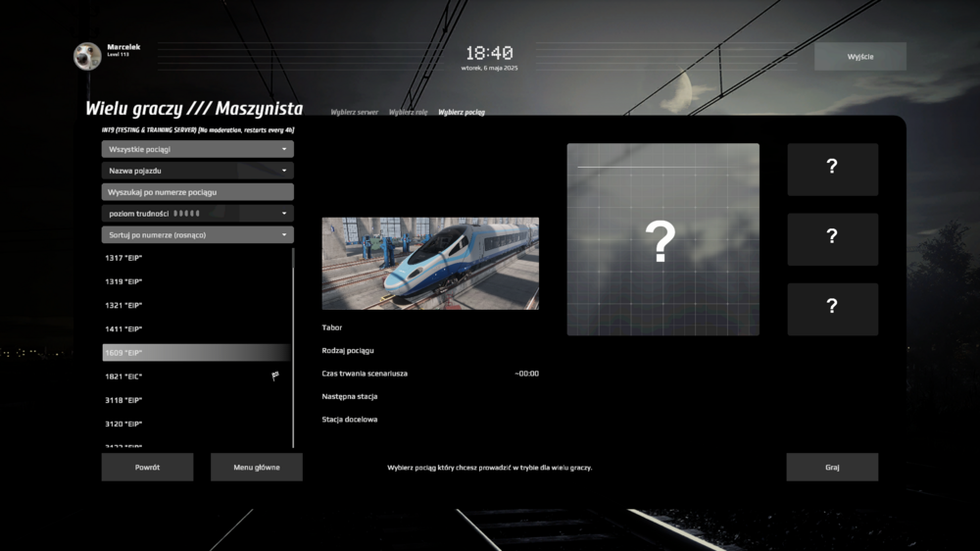Click the 'Czas trwania scenariusza' label
The image size is (980, 551).
(x=365, y=374)
